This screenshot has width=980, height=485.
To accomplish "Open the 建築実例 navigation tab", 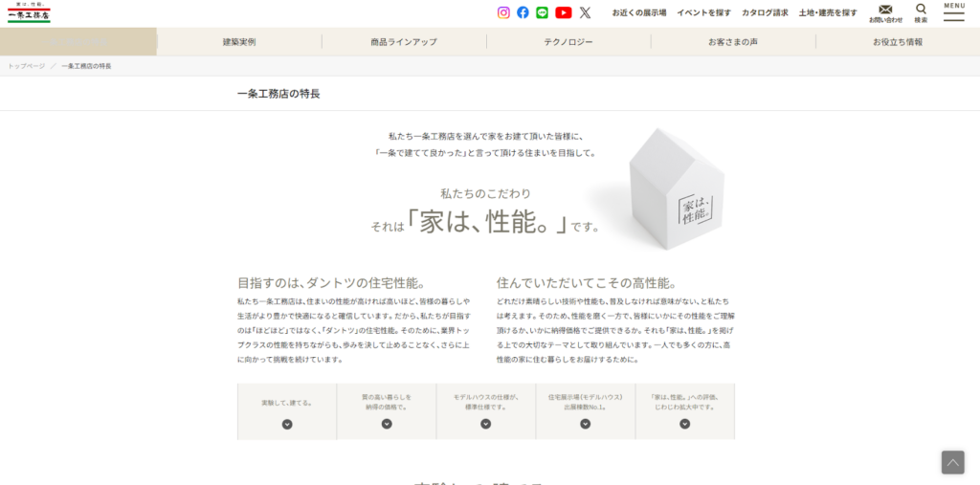I will pyautogui.click(x=239, y=42).
